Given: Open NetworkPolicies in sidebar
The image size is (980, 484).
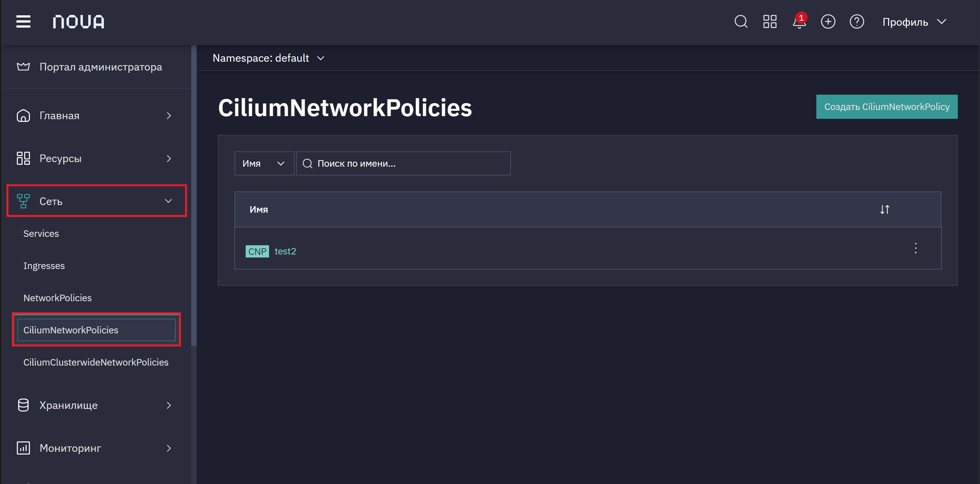Looking at the screenshot, I should point(57,298).
